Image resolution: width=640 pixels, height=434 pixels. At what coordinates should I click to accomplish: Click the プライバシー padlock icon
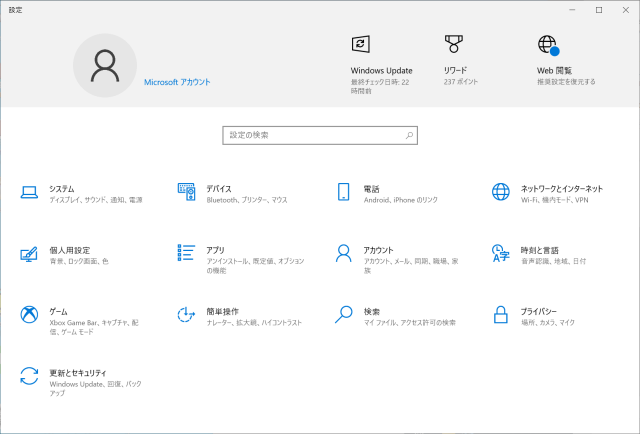[x=501, y=315]
